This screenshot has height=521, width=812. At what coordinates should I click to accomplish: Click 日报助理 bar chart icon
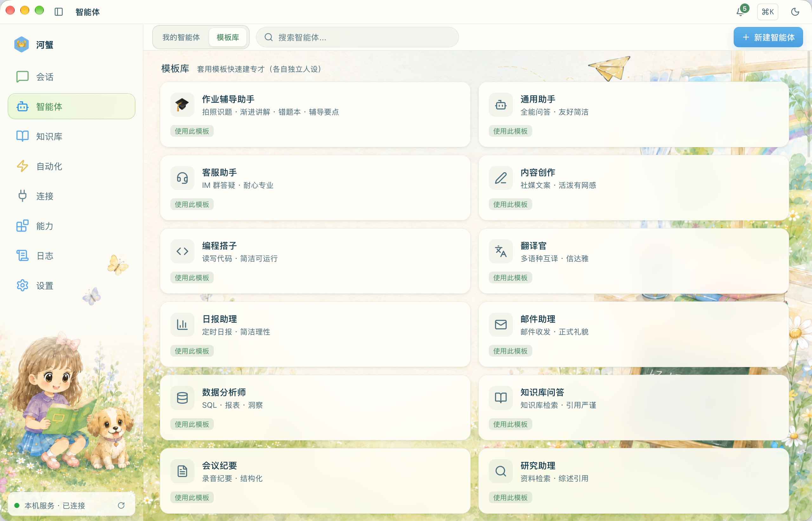[x=182, y=325]
